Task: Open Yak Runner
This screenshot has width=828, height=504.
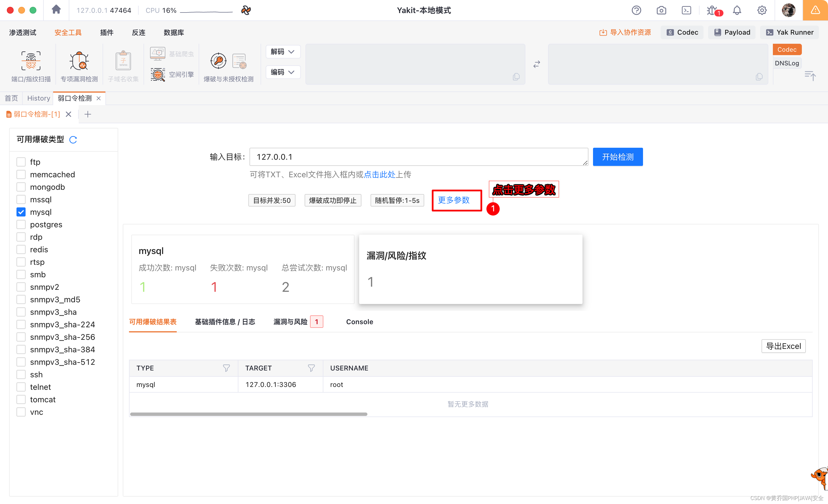Action: (789, 32)
